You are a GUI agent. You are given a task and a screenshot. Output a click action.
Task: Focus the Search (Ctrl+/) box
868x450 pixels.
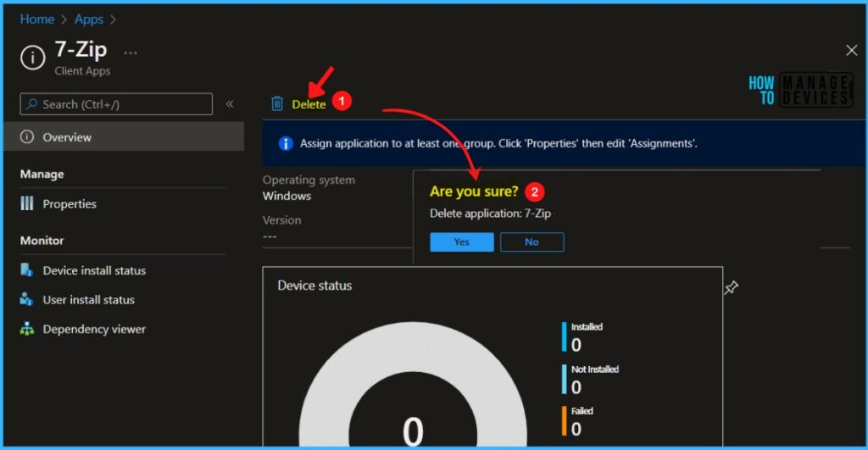[x=116, y=104]
